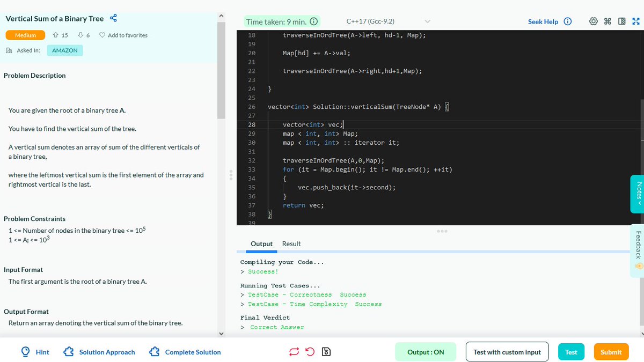Click the Complete Solution puzzle icon
This screenshot has height=362, width=644.
155,352
